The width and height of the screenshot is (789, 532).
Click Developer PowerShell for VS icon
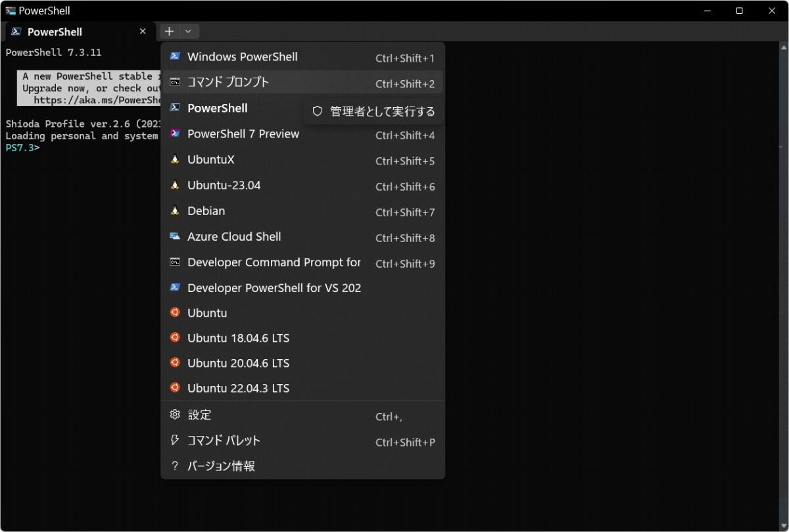coord(175,287)
